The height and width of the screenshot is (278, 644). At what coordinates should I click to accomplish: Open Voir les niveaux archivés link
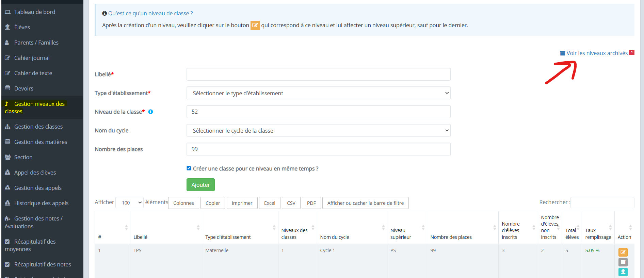597,53
